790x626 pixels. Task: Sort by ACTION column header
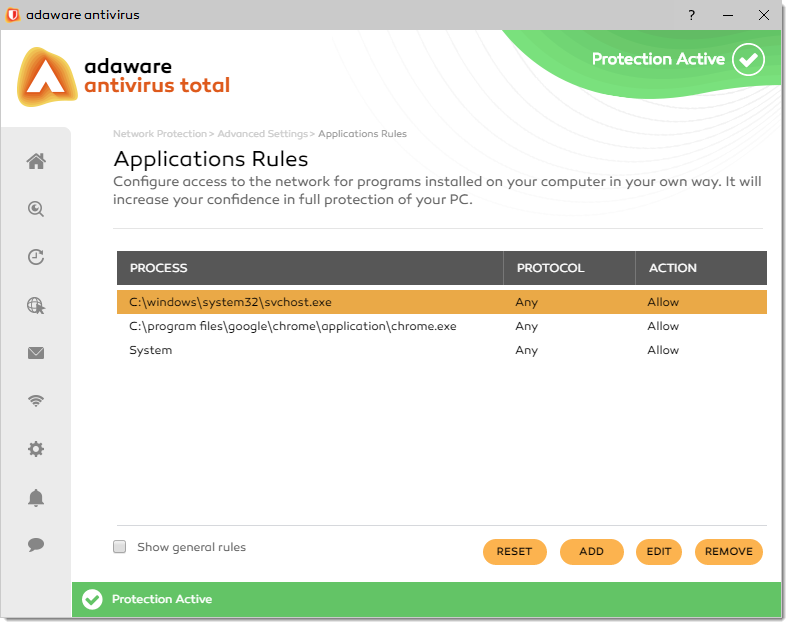click(x=701, y=268)
